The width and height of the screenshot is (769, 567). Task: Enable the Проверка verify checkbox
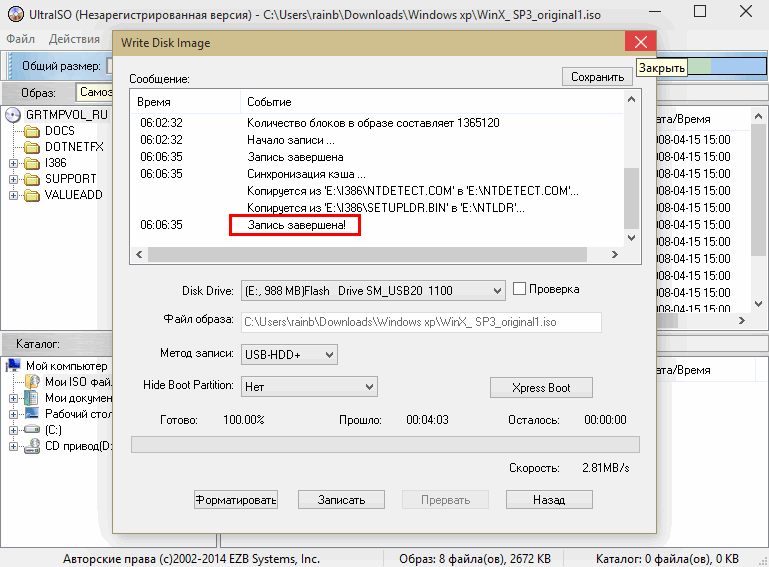[519, 288]
